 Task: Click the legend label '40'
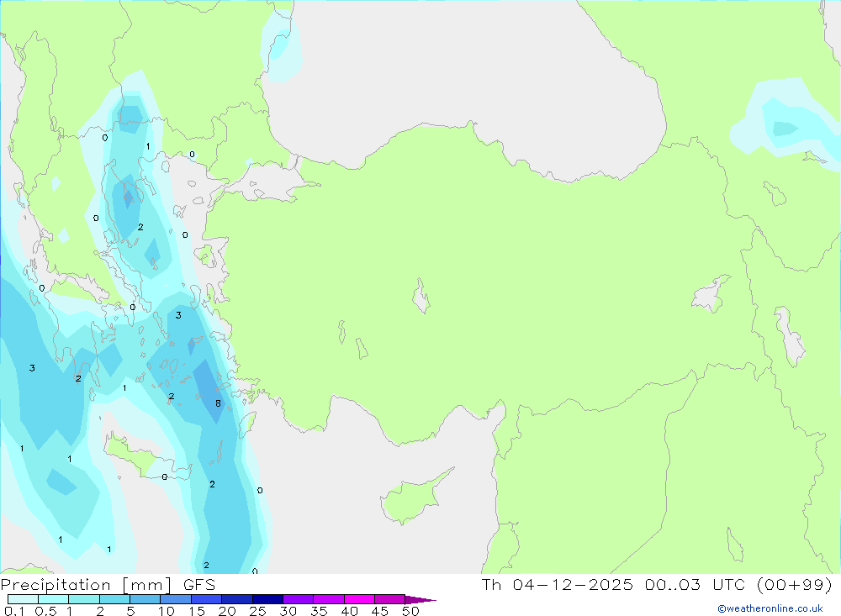[349, 611]
